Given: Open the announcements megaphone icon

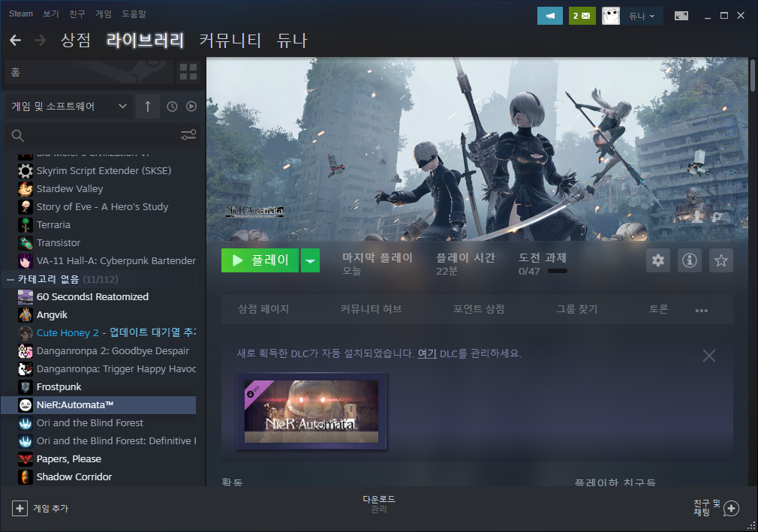Looking at the screenshot, I should pos(550,16).
